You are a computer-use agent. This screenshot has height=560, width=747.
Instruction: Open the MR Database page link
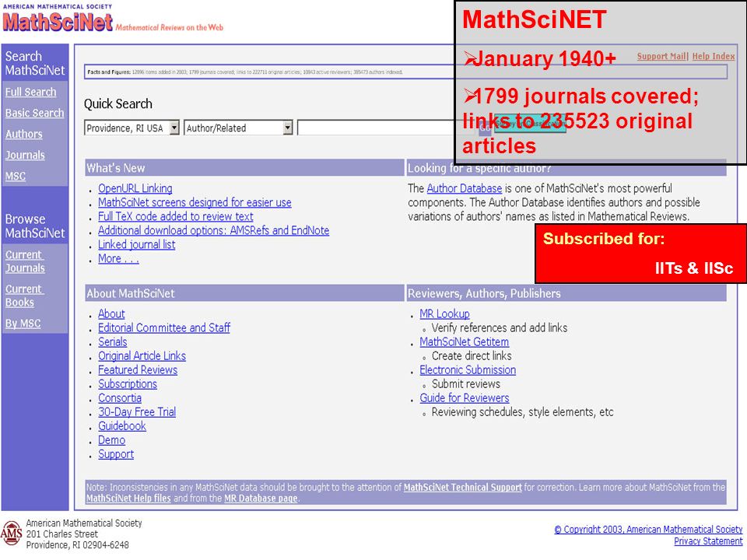click(261, 498)
